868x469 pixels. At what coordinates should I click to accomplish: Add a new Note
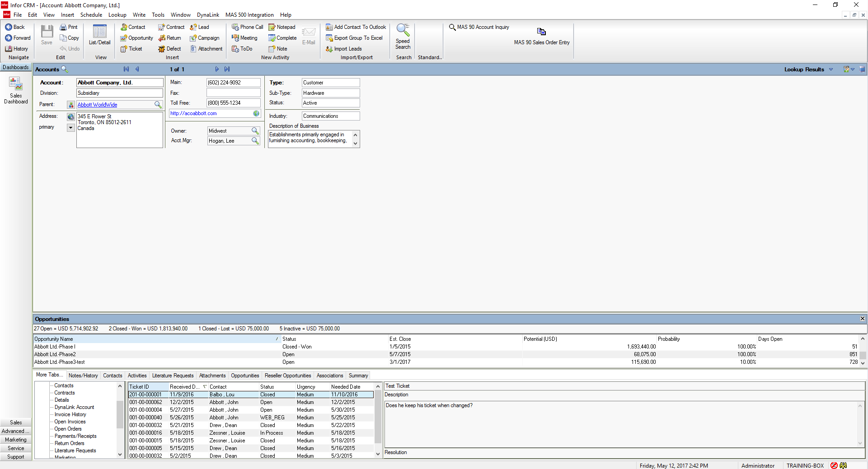pyautogui.click(x=277, y=49)
